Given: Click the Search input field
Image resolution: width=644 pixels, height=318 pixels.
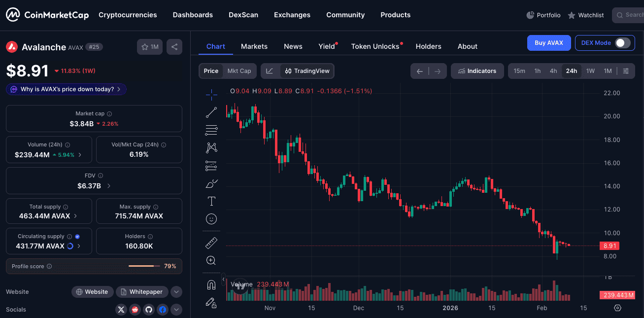Looking at the screenshot, I should click(x=631, y=15).
